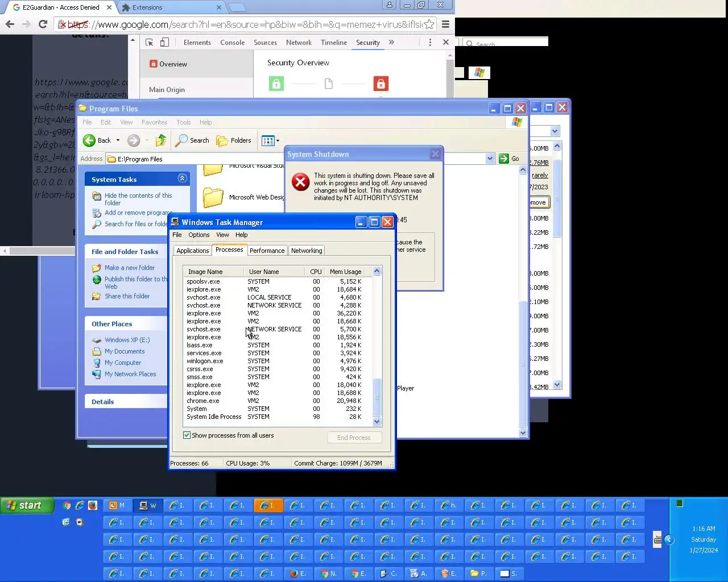Click the green Back button in Program Files

click(97, 140)
